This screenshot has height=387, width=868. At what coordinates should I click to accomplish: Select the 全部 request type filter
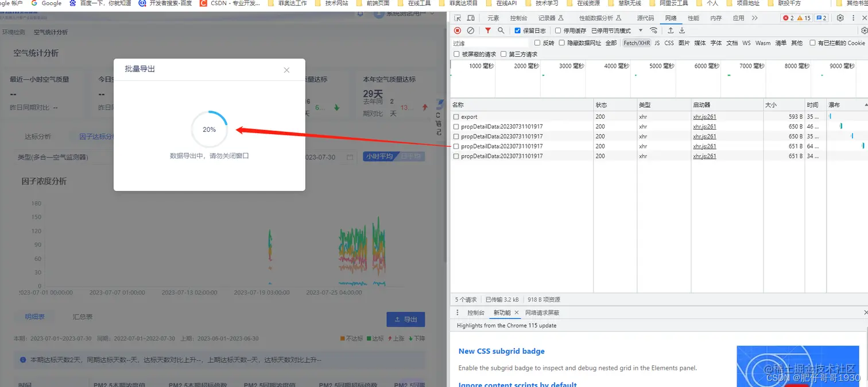tap(611, 43)
